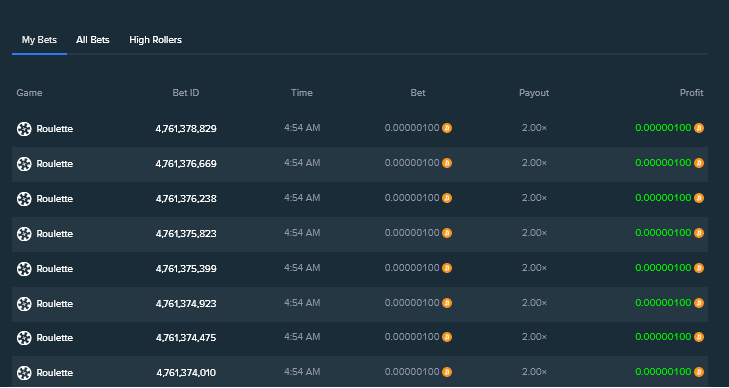Image resolution: width=729 pixels, height=388 pixels.
Task: Click the 4:54 AM time in row 4,761,376,669
Action: 302,163
